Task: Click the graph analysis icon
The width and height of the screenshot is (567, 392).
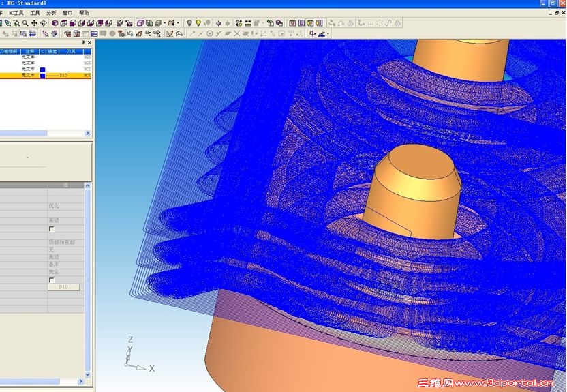Action: point(170,33)
